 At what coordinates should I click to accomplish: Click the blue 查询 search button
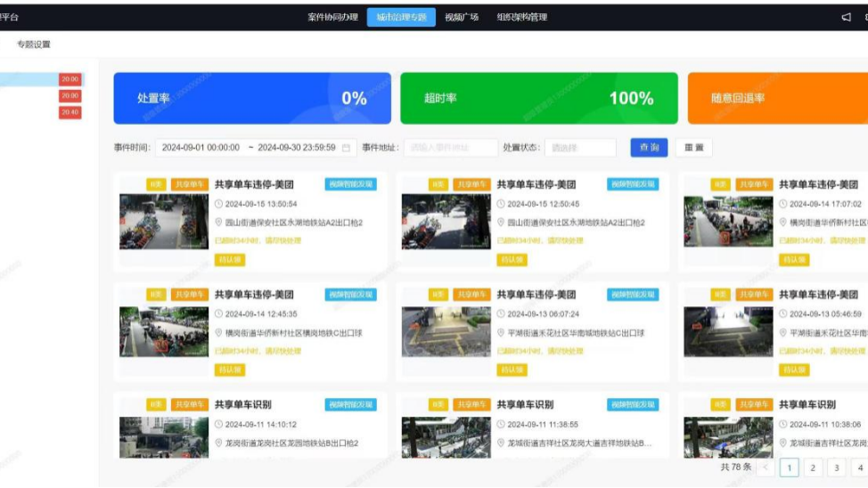pos(649,148)
